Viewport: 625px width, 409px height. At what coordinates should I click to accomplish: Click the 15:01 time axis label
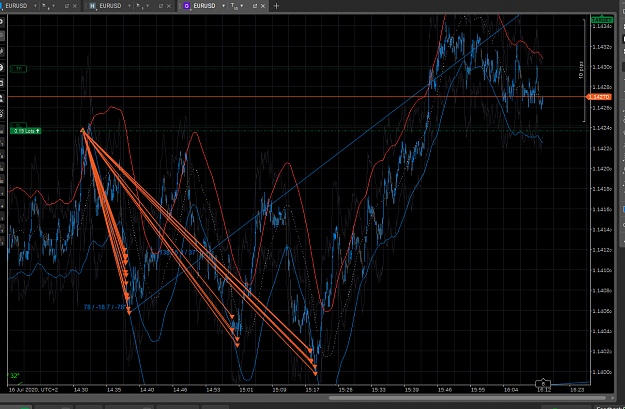pos(246,390)
